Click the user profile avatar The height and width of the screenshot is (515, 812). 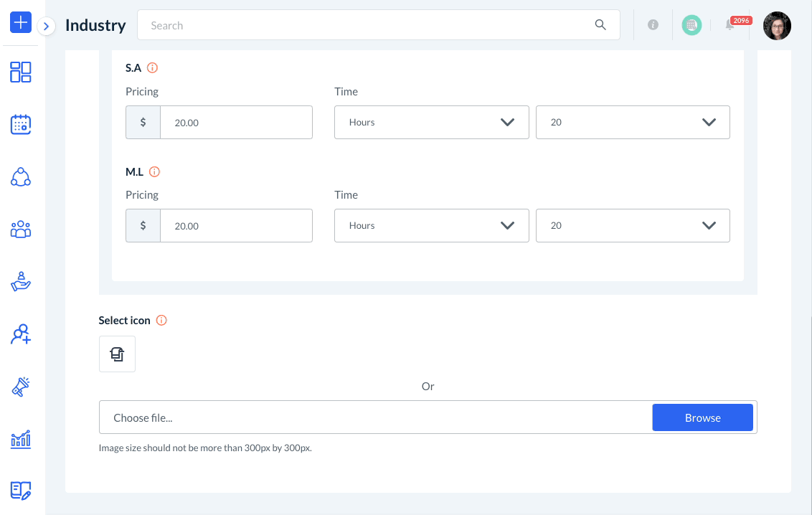(777, 25)
